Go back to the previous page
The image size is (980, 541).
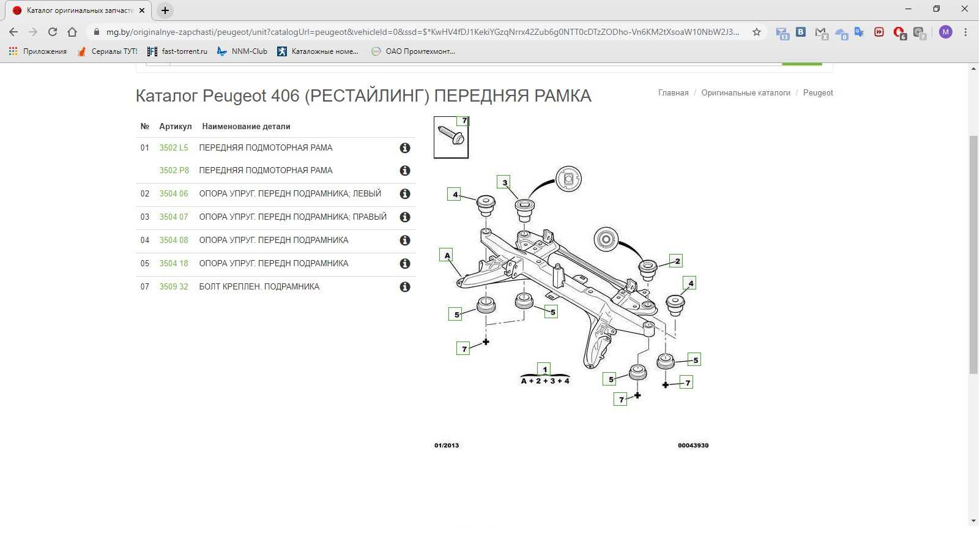coord(13,32)
